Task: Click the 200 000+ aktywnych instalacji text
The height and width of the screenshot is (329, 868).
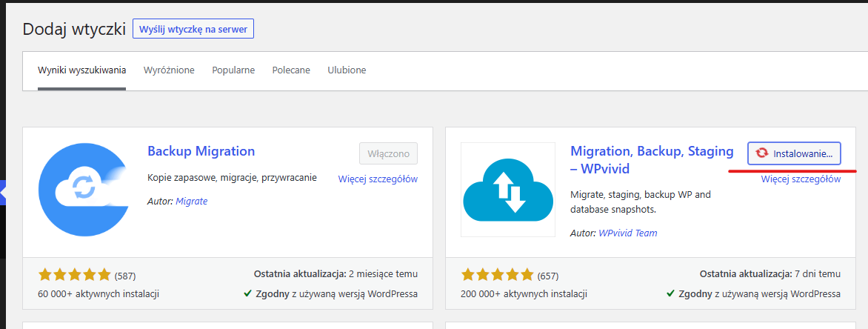Action: pos(524,293)
